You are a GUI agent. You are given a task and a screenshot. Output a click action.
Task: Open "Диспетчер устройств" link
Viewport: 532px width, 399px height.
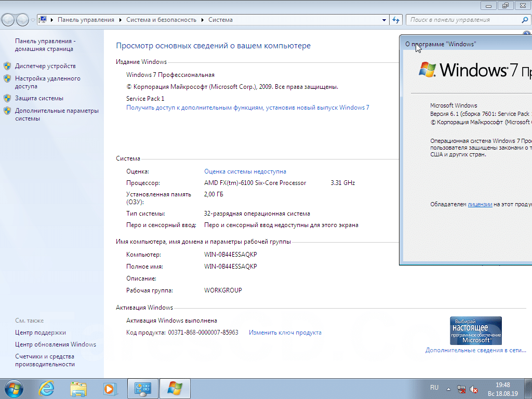point(46,66)
